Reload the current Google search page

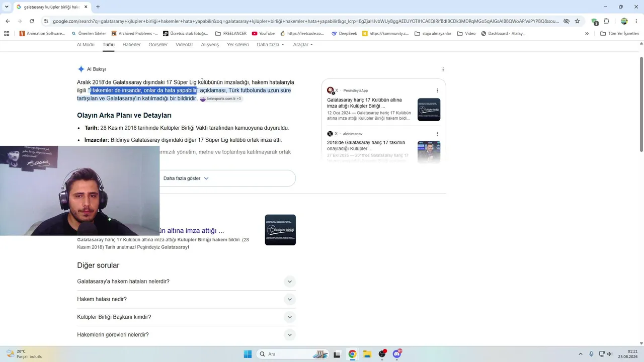[32, 21]
